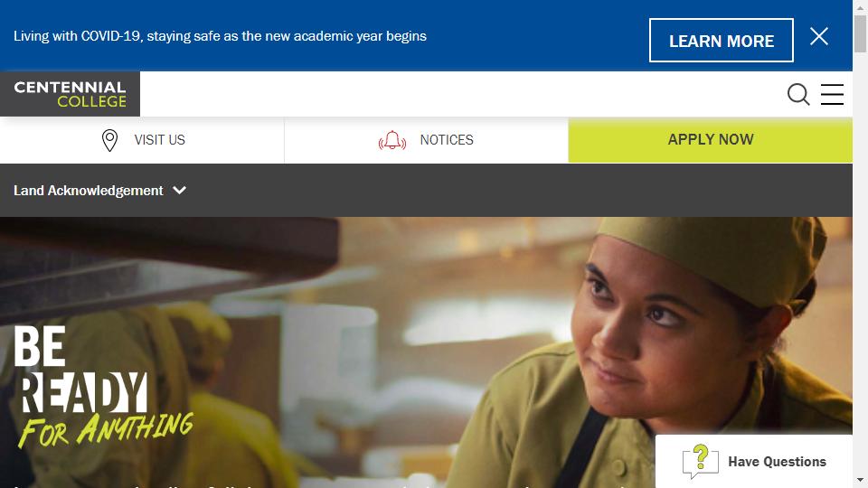The image size is (868, 488).
Task: Click the Centennial College logo
Action: tap(70, 94)
